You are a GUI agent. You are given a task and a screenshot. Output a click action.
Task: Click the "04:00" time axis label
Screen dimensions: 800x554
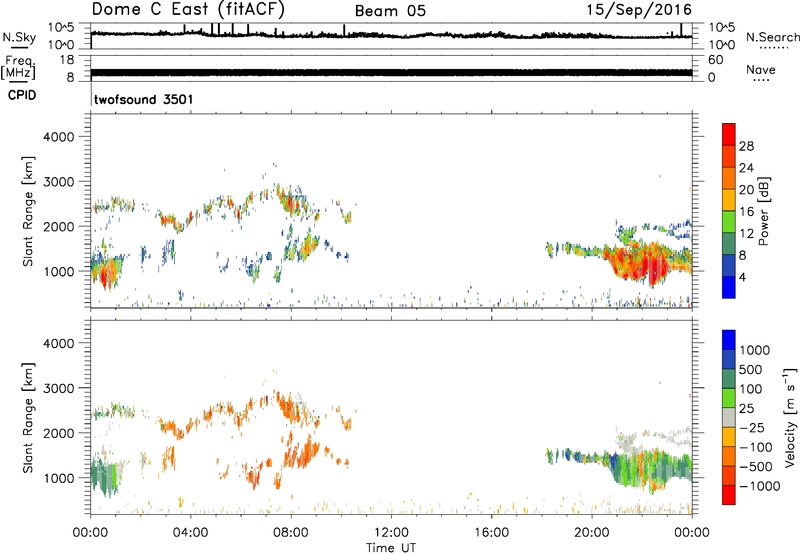[190, 533]
